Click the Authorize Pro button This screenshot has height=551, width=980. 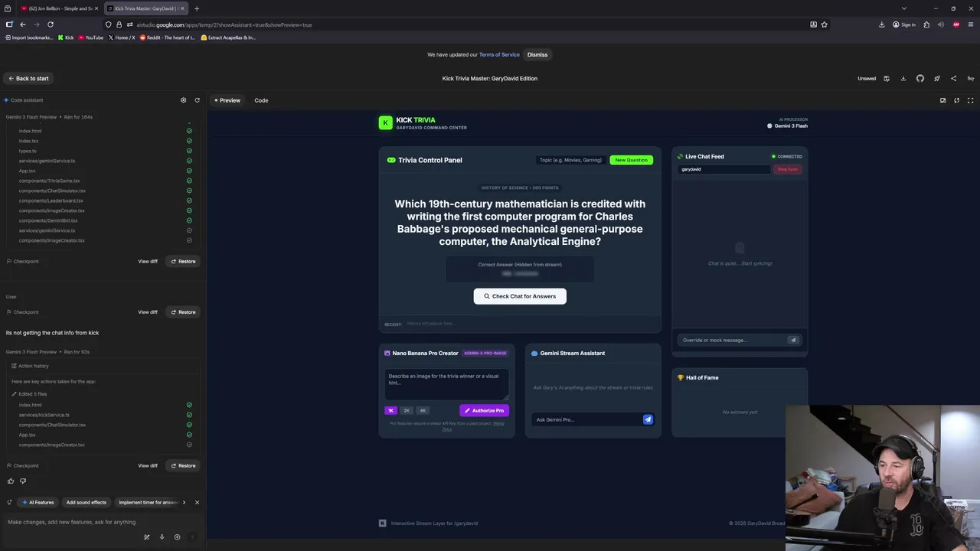pos(484,410)
